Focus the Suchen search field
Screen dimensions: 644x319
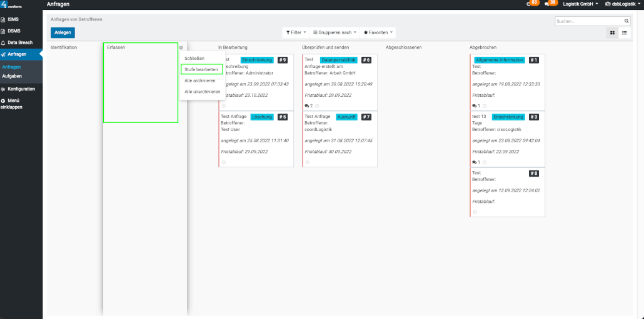pyautogui.click(x=588, y=21)
